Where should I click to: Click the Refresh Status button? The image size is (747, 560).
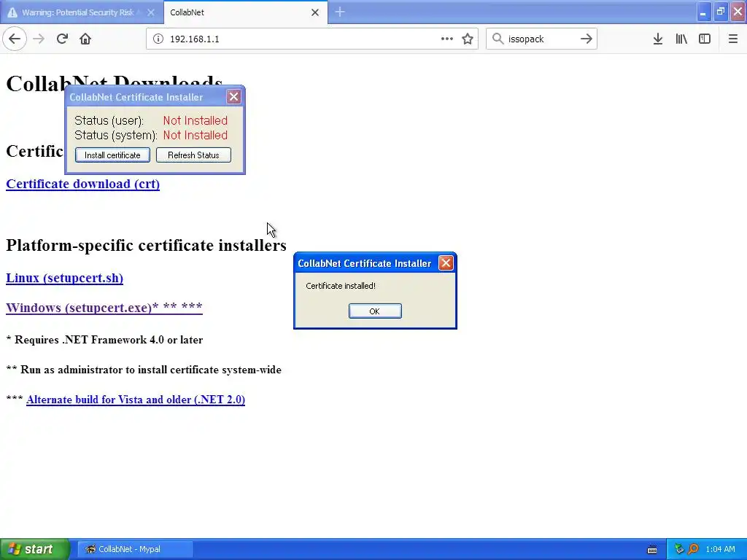click(193, 155)
